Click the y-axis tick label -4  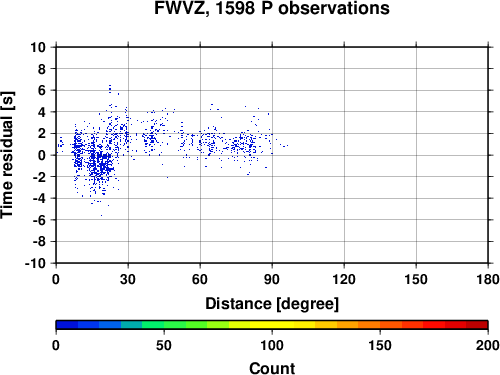click(x=39, y=198)
